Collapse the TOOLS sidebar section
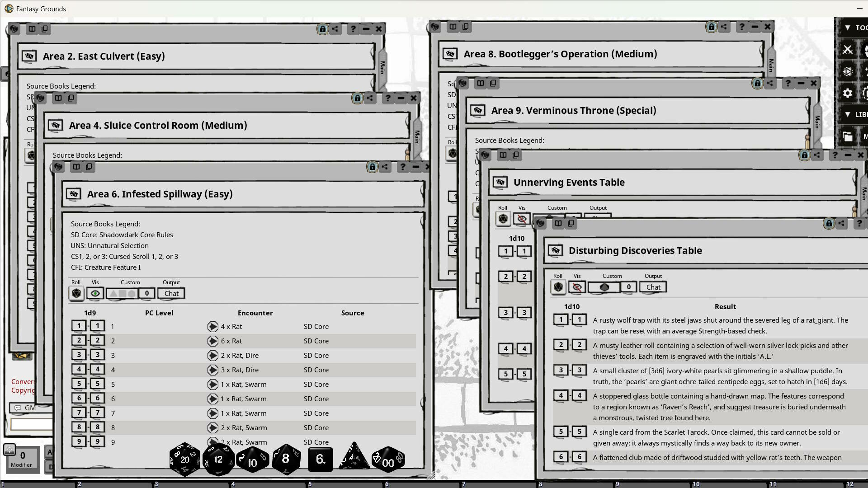 pyautogui.click(x=848, y=28)
